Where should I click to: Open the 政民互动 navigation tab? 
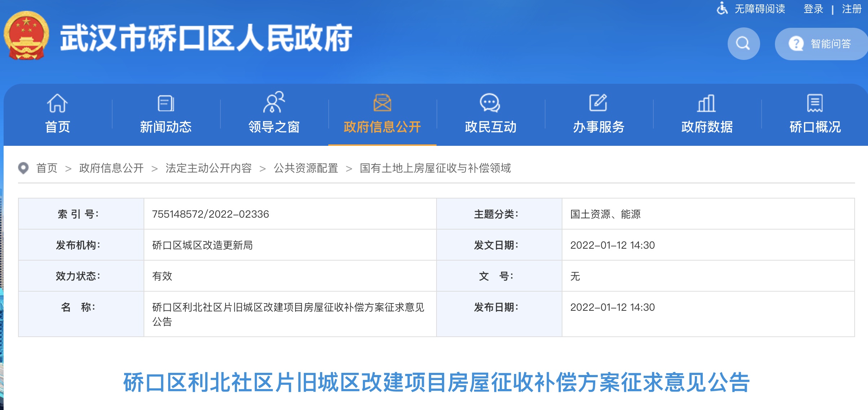point(491,115)
